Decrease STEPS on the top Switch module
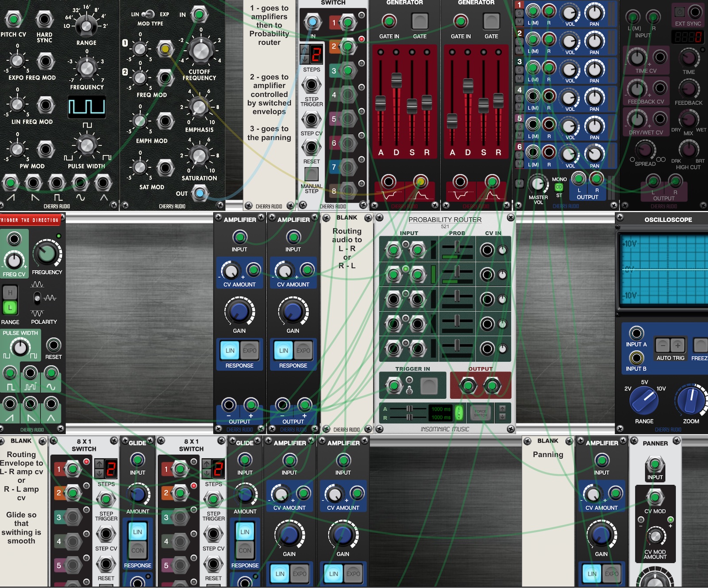This screenshot has width=708, height=588. pyautogui.click(x=305, y=59)
